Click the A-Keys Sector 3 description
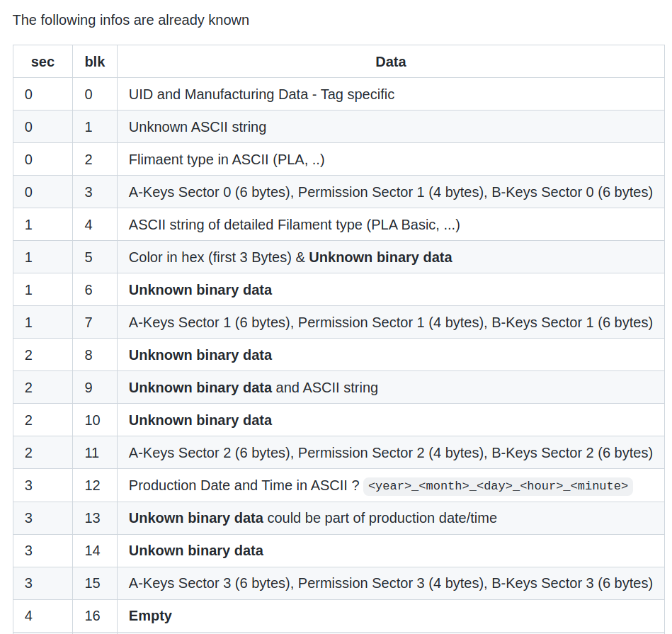Image resolution: width=672 pixels, height=634 pixels. pyautogui.click(x=390, y=583)
